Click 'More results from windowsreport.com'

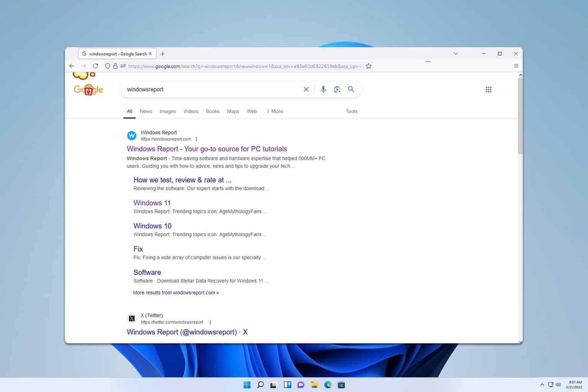click(x=176, y=293)
